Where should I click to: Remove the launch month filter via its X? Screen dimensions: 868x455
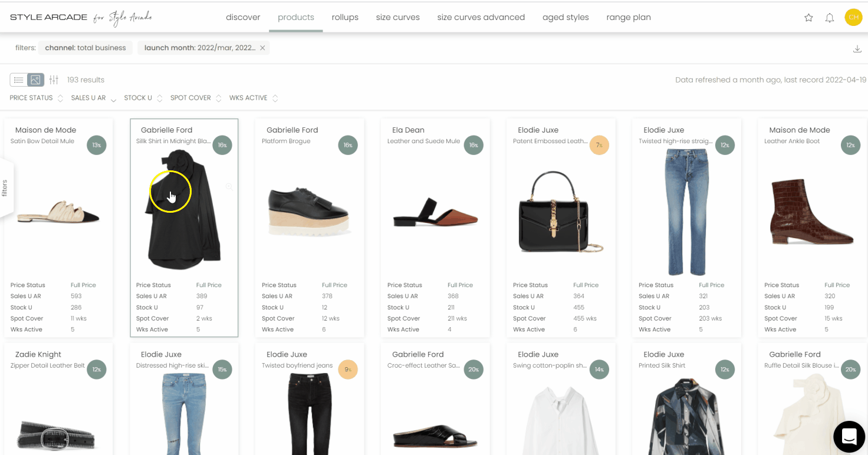(x=263, y=48)
